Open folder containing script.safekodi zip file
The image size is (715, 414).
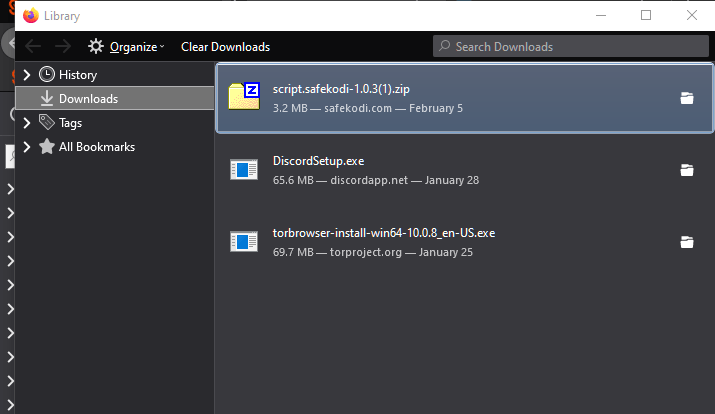click(x=687, y=98)
